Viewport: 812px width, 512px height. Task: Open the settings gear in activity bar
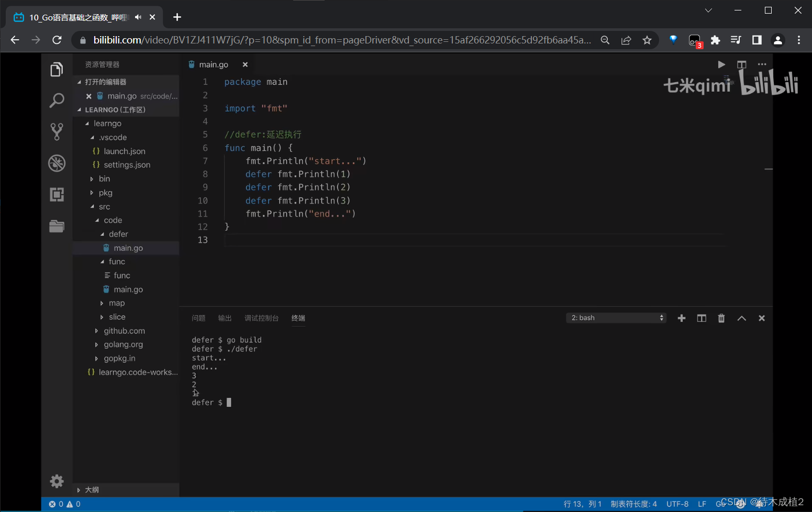57,481
